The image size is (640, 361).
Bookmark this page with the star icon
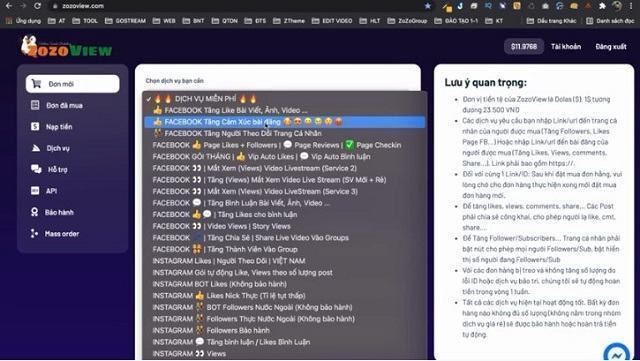(427, 6)
